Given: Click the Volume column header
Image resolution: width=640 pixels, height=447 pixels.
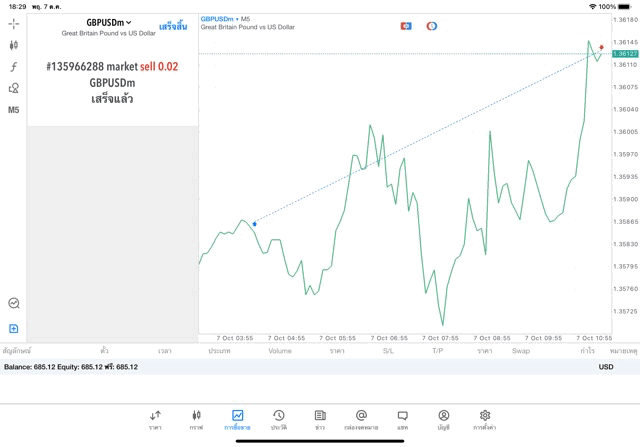Looking at the screenshot, I should (x=280, y=351).
